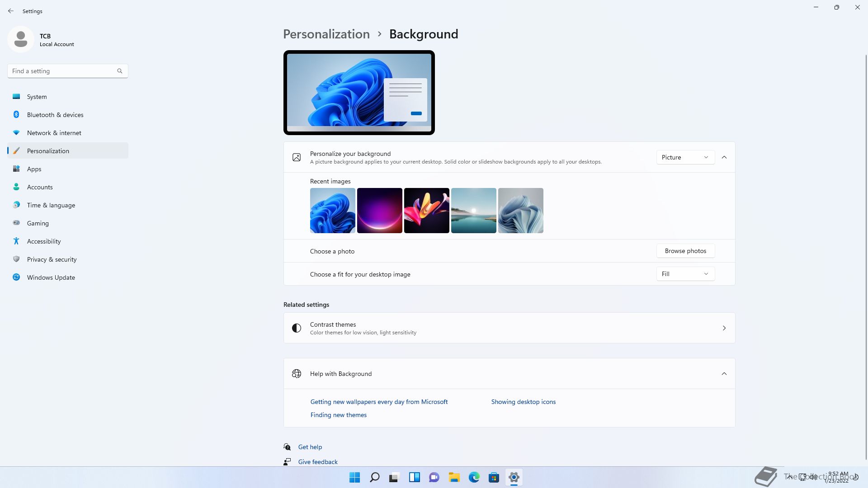Click the TCB user avatar icon
This screenshot has width=868, height=488.
coord(21,39)
